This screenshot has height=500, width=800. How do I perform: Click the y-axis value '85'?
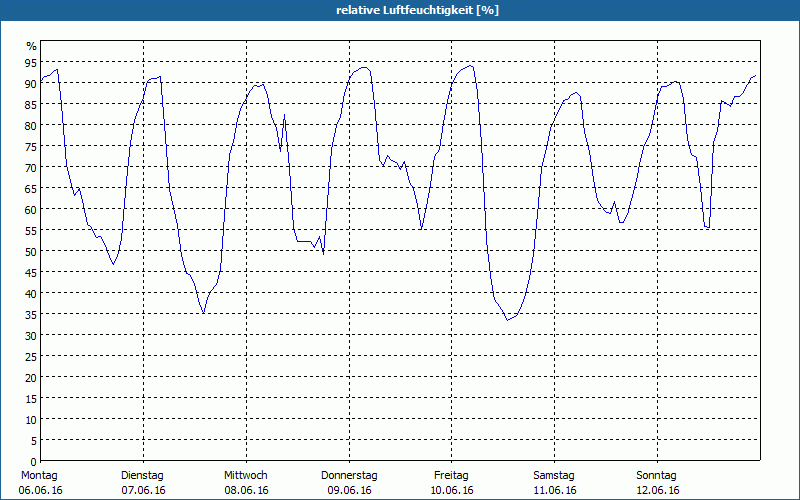coord(31,105)
